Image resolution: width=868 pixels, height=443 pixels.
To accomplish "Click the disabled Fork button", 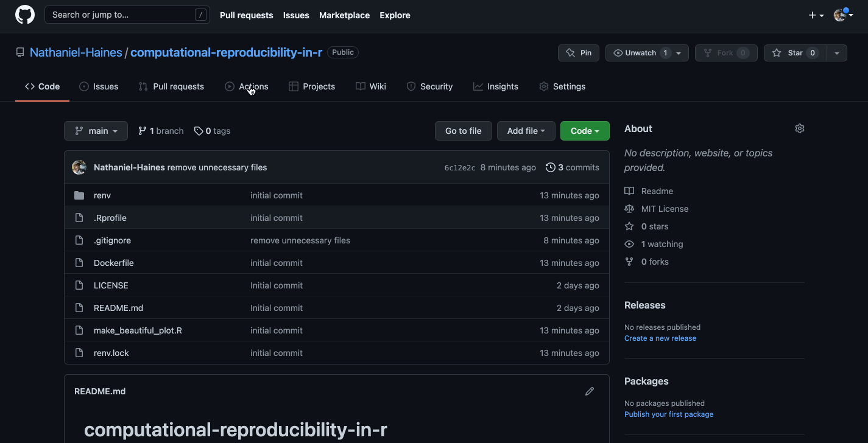I will coord(726,53).
